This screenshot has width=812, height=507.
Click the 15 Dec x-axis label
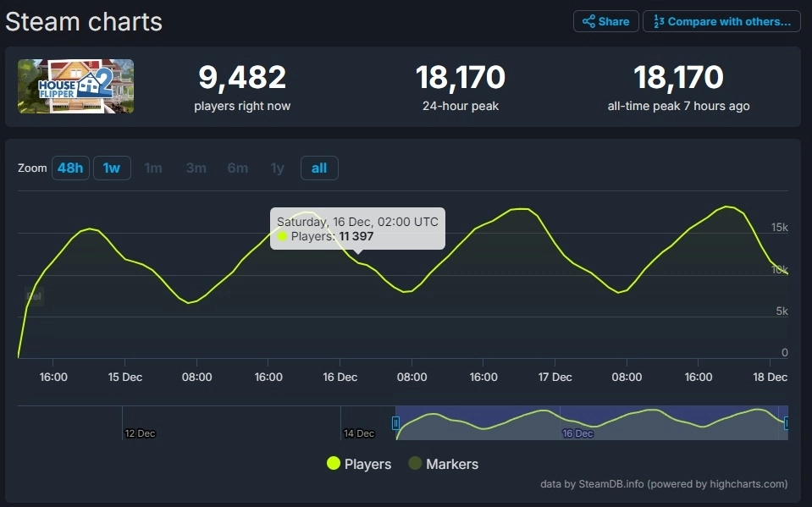click(124, 377)
